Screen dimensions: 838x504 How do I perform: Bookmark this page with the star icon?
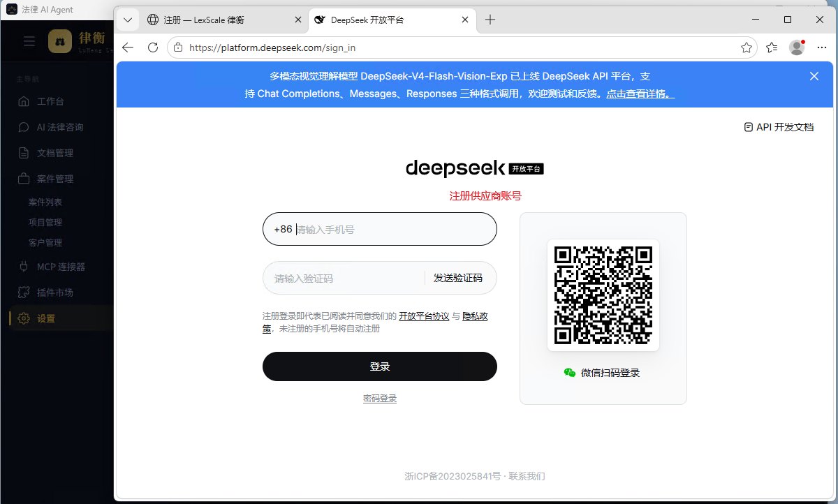point(746,47)
